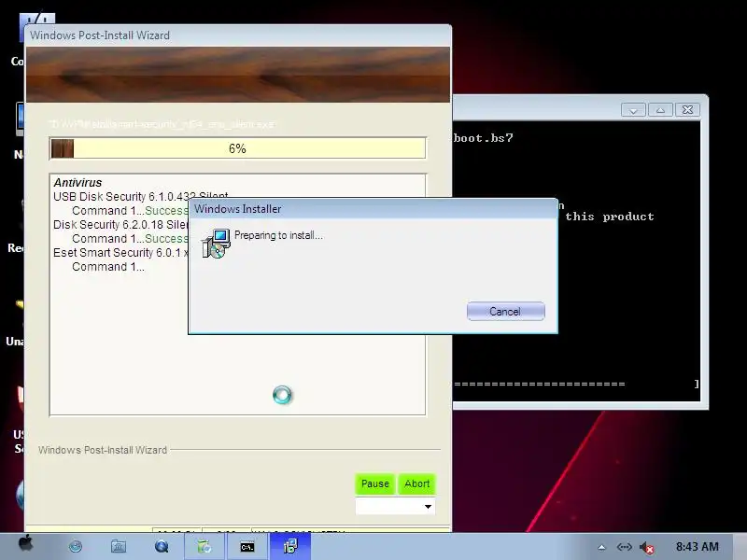Screen dimensions: 747x560
Task: Maximize the command prompt window with up arrow
Action: point(660,110)
